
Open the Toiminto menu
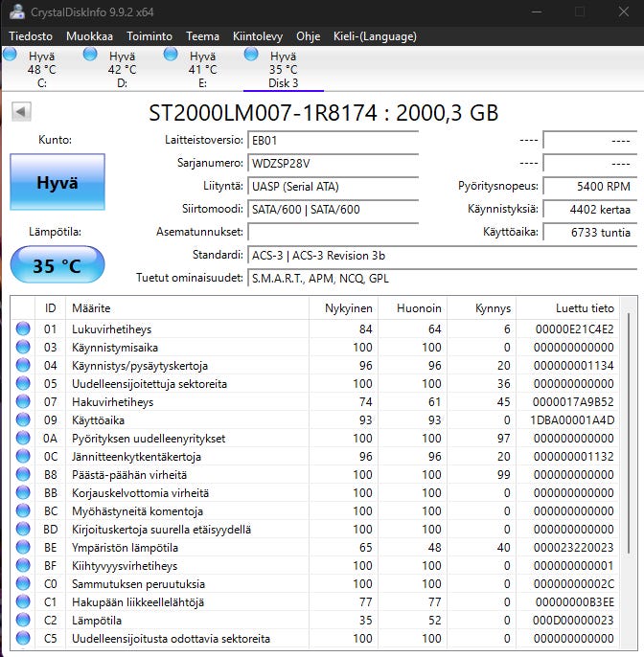(149, 36)
